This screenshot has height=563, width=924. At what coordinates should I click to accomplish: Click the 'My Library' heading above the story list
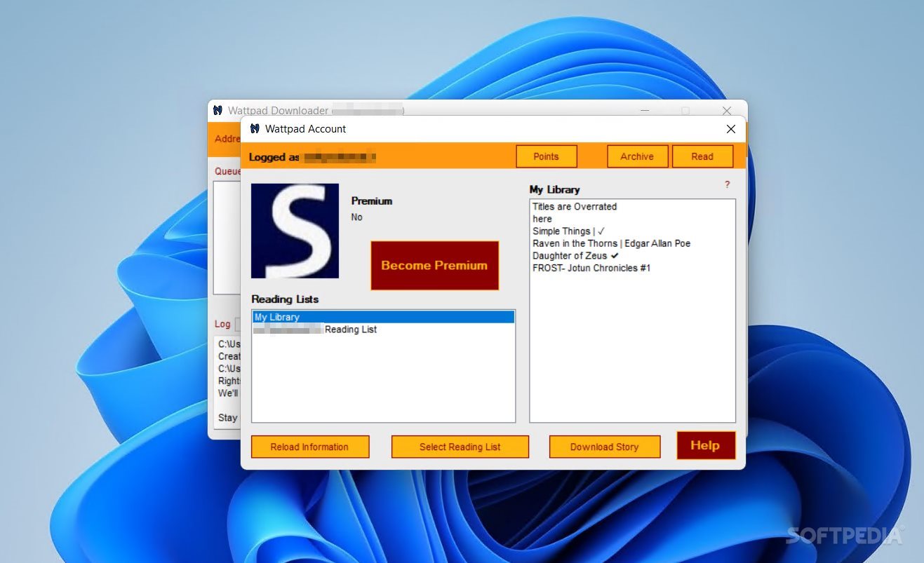coord(554,190)
